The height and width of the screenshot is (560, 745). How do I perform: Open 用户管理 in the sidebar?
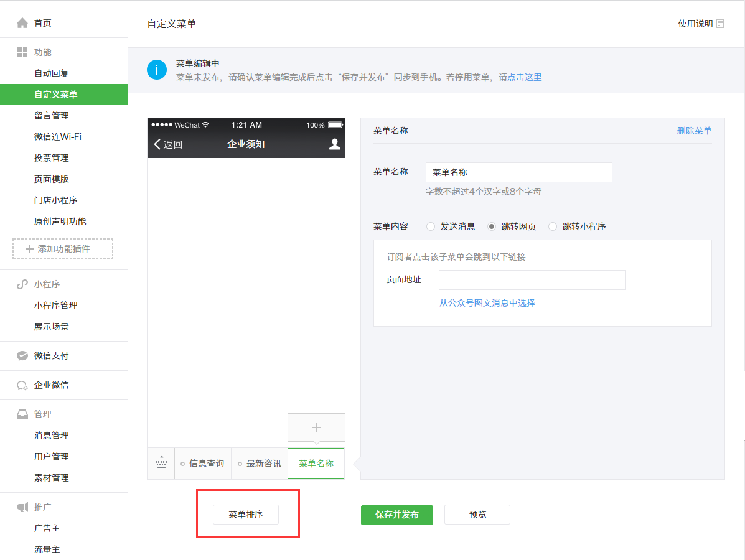point(51,457)
